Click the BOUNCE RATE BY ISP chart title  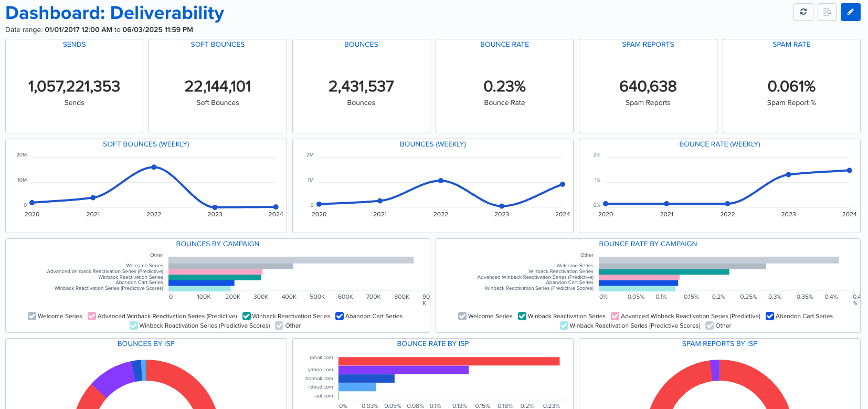(x=433, y=344)
